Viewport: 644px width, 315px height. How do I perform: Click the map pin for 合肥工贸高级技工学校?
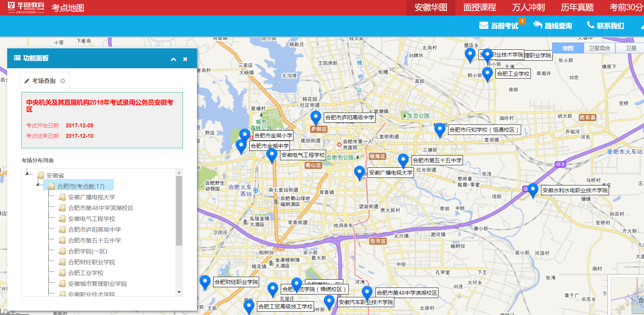pos(249,307)
